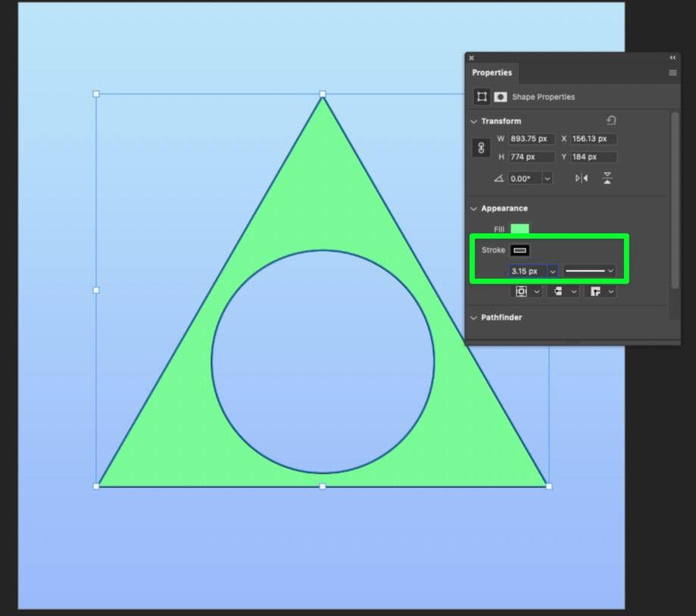Click the rotation angle field 0.00°
Viewport: 696px width, 616px height.
[525, 179]
